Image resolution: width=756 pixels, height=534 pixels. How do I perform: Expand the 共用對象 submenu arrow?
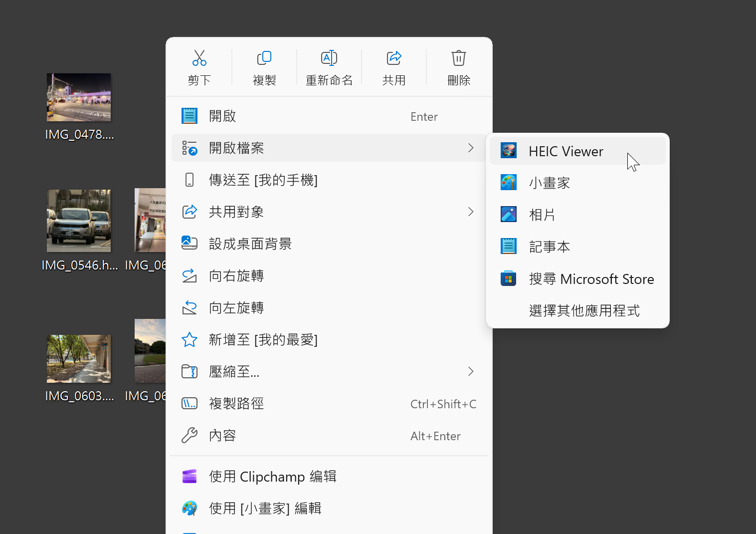(x=470, y=212)
